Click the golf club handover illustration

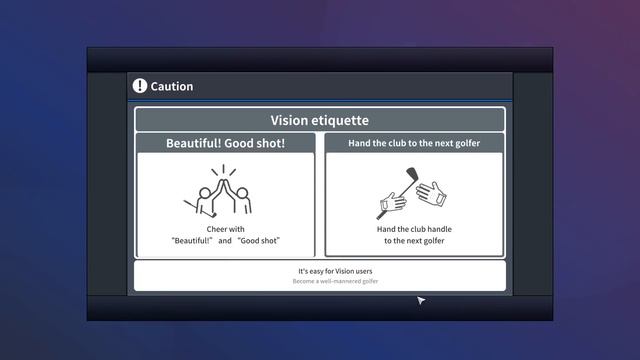click(411, 193)
